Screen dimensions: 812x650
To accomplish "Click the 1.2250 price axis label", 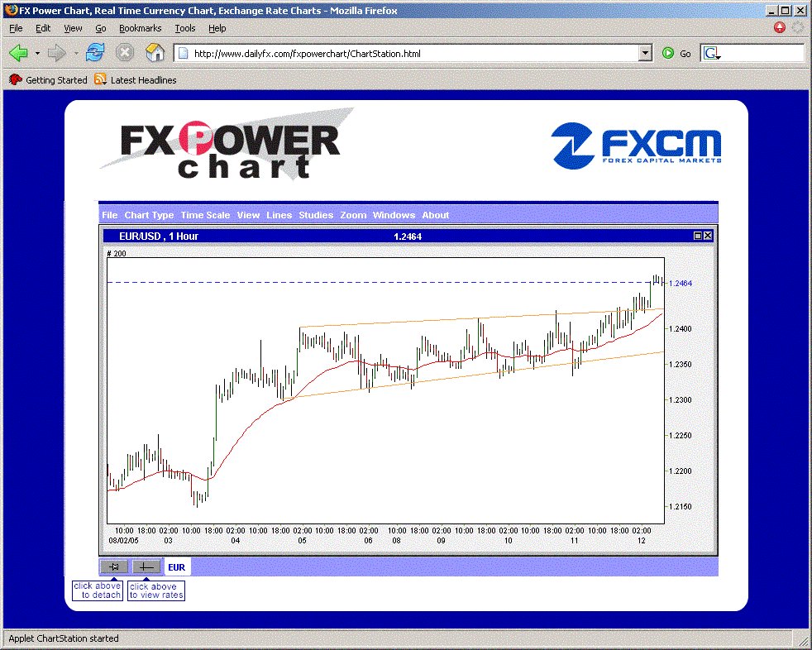I will pos(681,436).
